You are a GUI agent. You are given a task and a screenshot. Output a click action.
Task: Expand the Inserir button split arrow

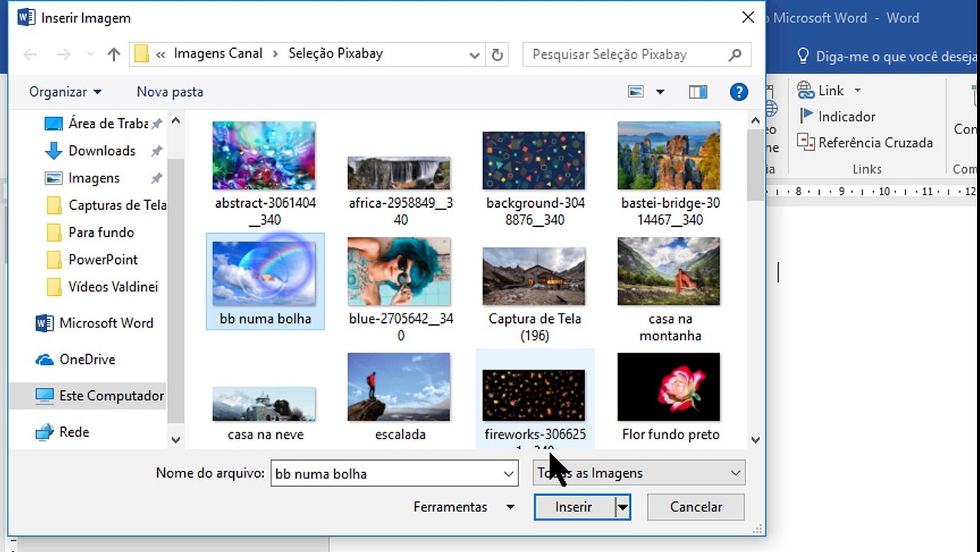(623, 507)
